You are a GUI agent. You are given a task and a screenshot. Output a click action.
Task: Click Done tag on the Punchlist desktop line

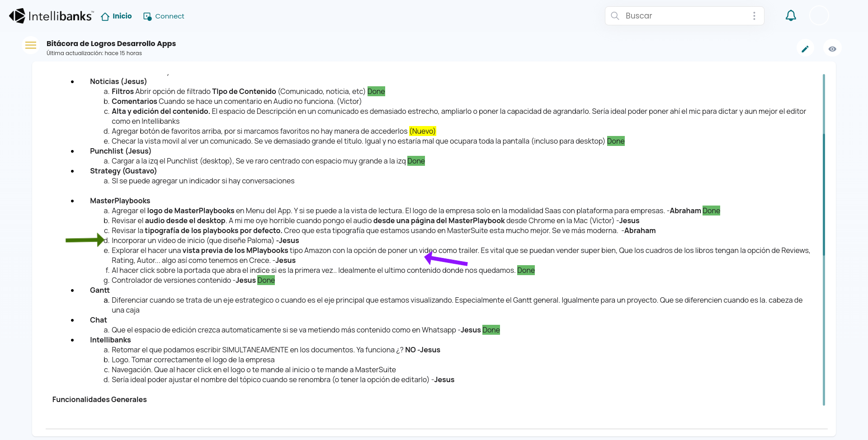tap(416, 161)
